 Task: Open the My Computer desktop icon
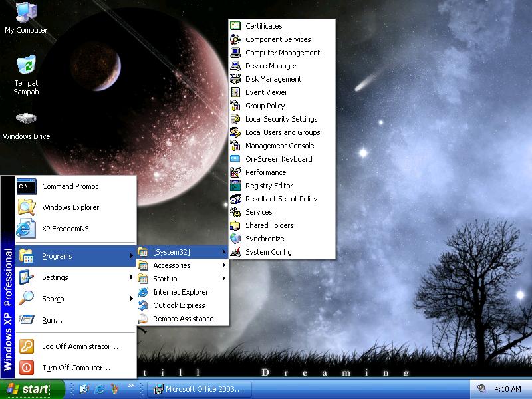(26, 12)
